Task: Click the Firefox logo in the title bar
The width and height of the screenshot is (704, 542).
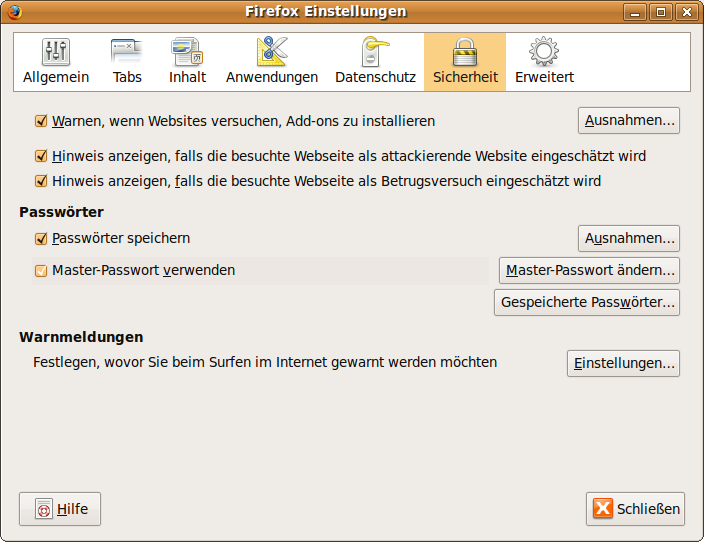Action: 14,12
